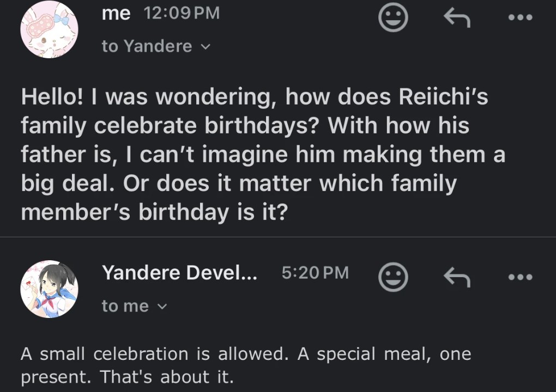Expand recipient details next to "to me"

[x=161, y=307]
